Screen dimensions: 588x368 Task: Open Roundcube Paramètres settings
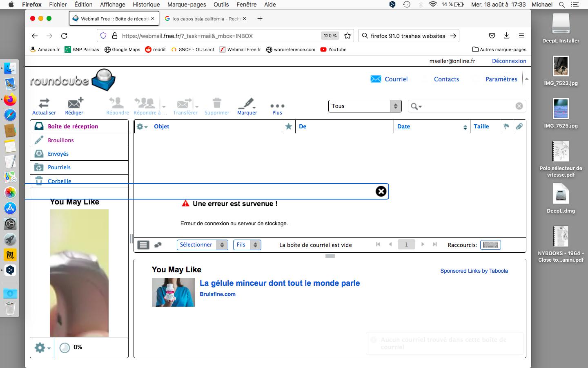(x=501, y=79)
